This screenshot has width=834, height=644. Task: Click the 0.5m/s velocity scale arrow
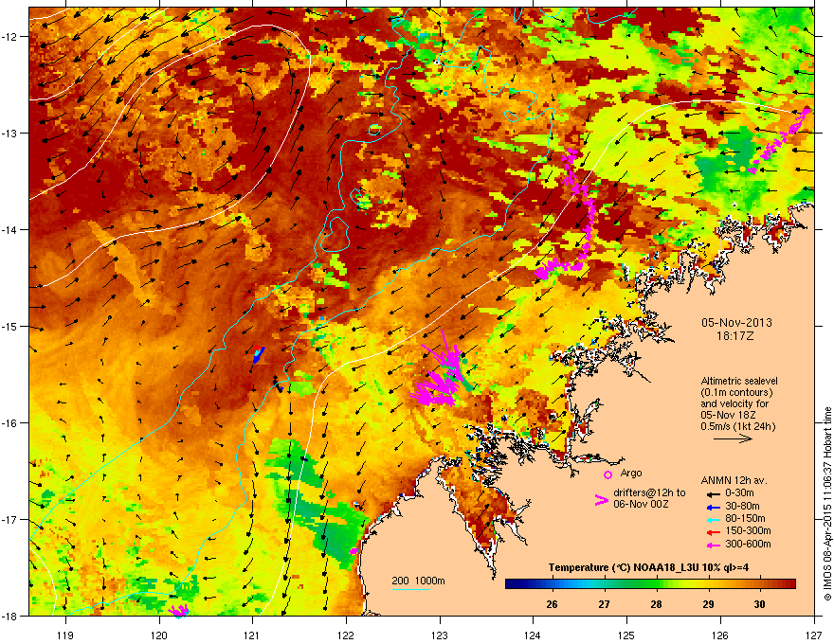(733, 438)
